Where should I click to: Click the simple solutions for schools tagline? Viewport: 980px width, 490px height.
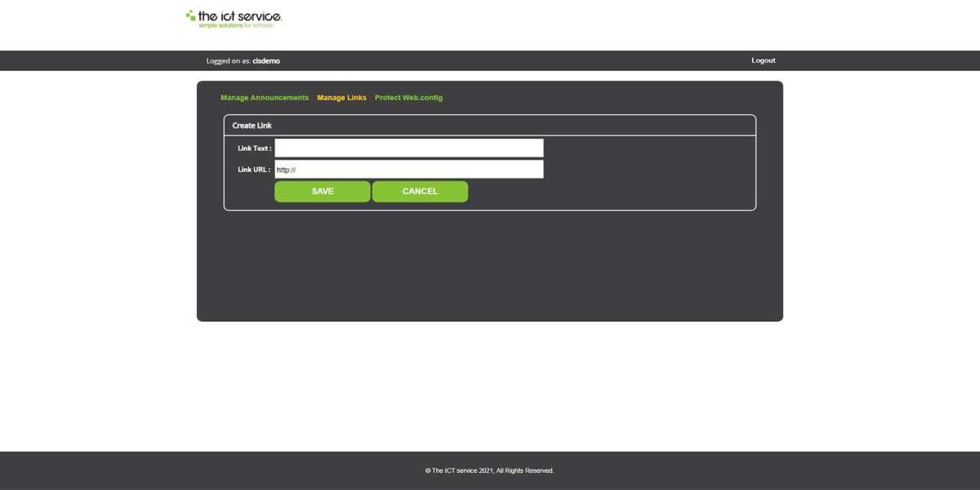pos(238,24)
